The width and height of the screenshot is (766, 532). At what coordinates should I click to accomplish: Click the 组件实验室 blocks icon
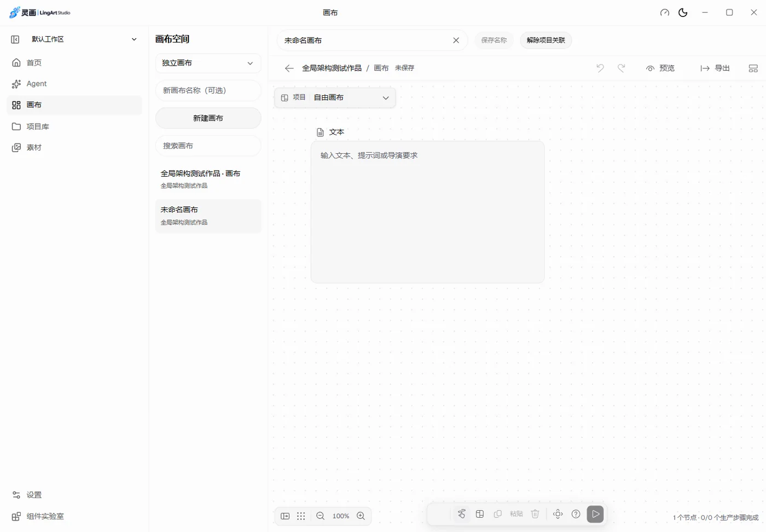point(16,516)
